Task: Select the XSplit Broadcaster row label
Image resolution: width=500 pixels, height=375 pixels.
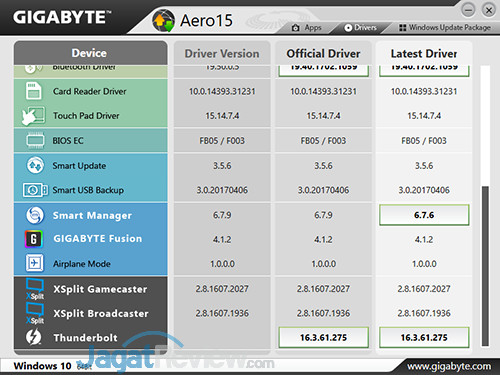Action: [x=101, y=313]
